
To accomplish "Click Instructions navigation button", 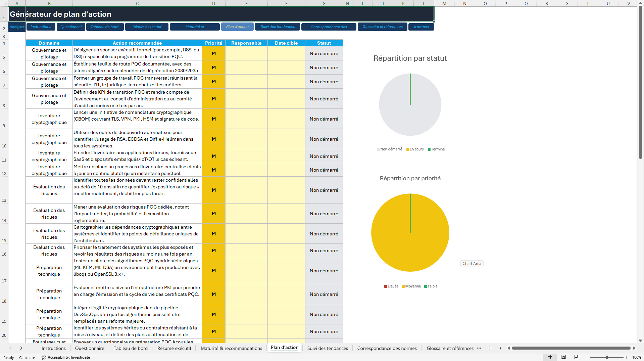I will [41, 27].
